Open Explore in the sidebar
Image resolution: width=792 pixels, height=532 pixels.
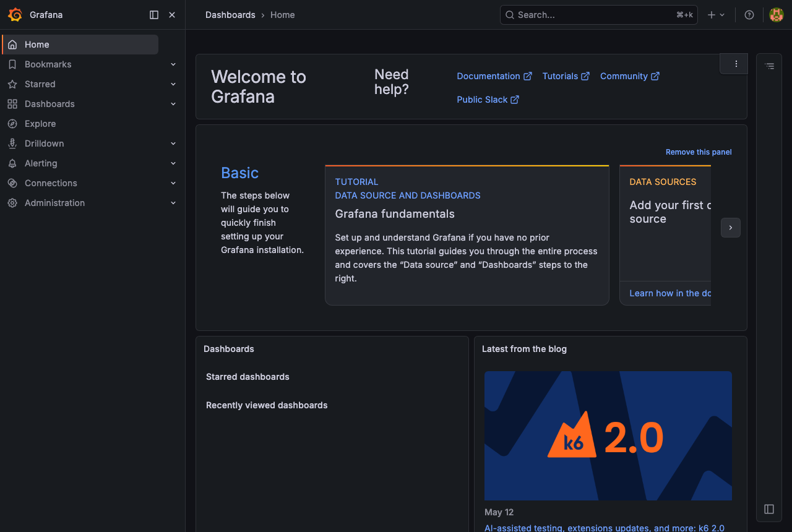[40, 124]
